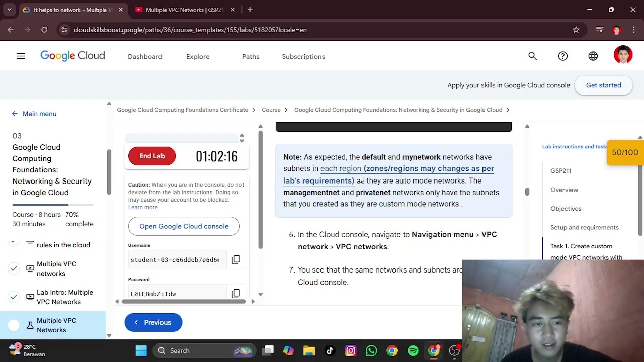Go to Dashboard
The width and height of the screenshot is (644, 362).
(x=145, y=56)
